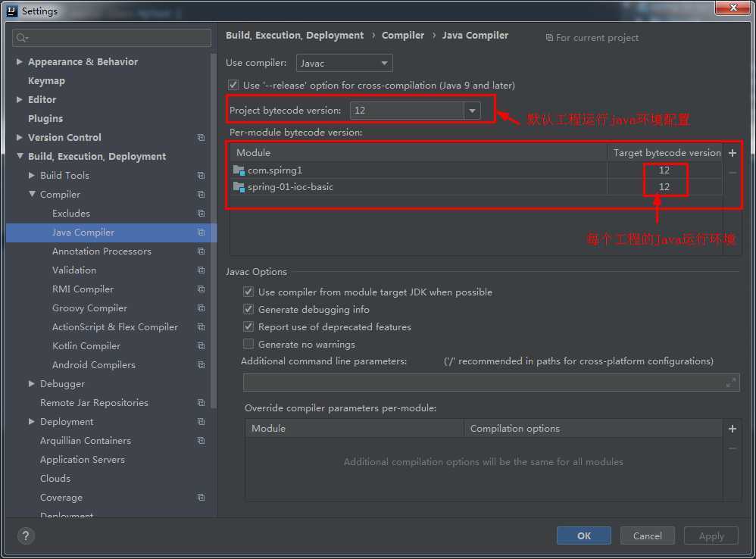The height and width of the screenshot is (559, 756).
Task: Click the plus icon in override compiler parameters table
Action: click(732, 429)
